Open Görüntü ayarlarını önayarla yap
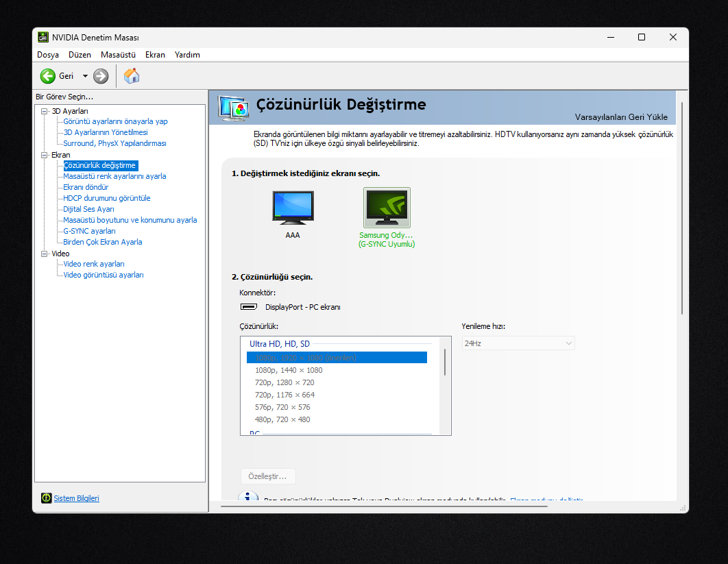Viewport: 728px width, 564px height. tap(115, 121)
